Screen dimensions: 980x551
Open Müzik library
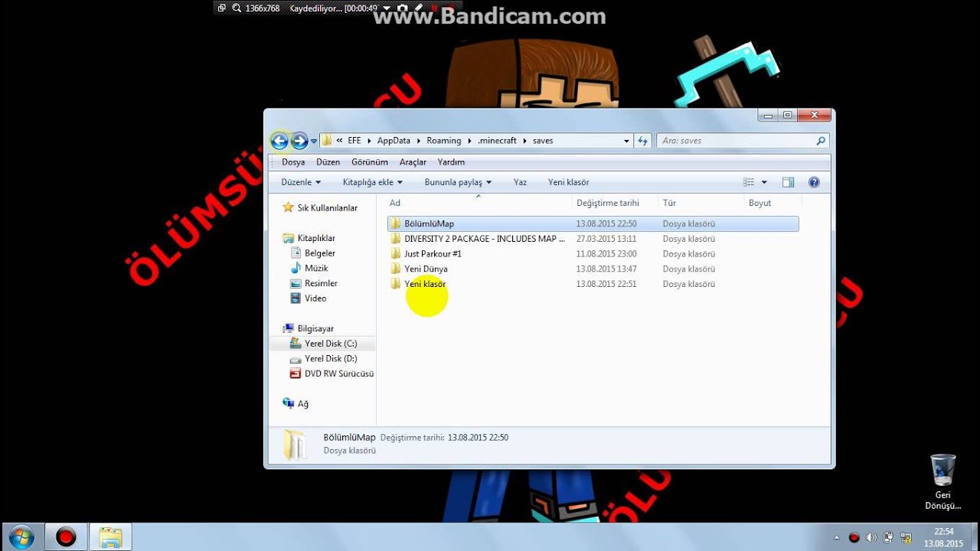(x=316, y=269)
